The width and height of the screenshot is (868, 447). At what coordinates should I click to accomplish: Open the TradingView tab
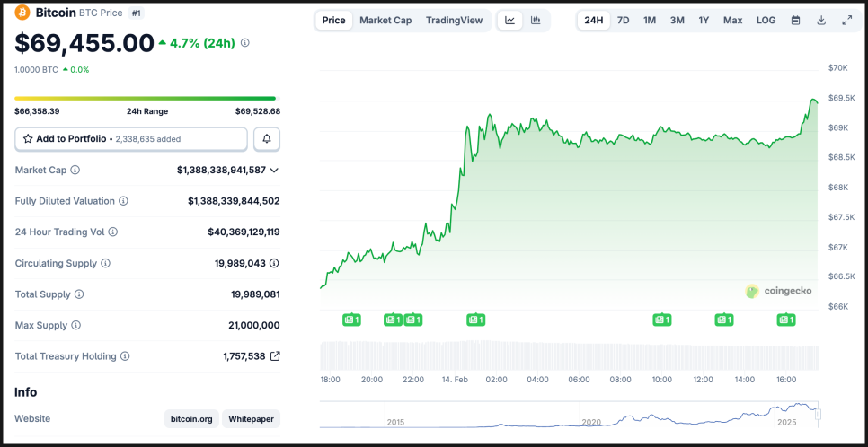tap(454, 20)
